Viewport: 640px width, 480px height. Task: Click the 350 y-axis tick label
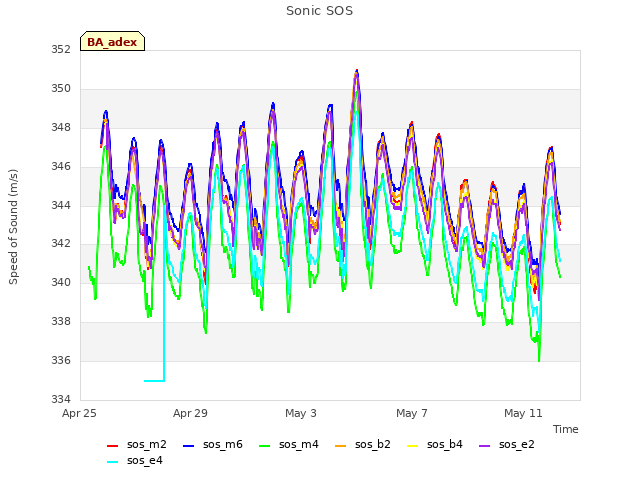click(x=61, y=89)
